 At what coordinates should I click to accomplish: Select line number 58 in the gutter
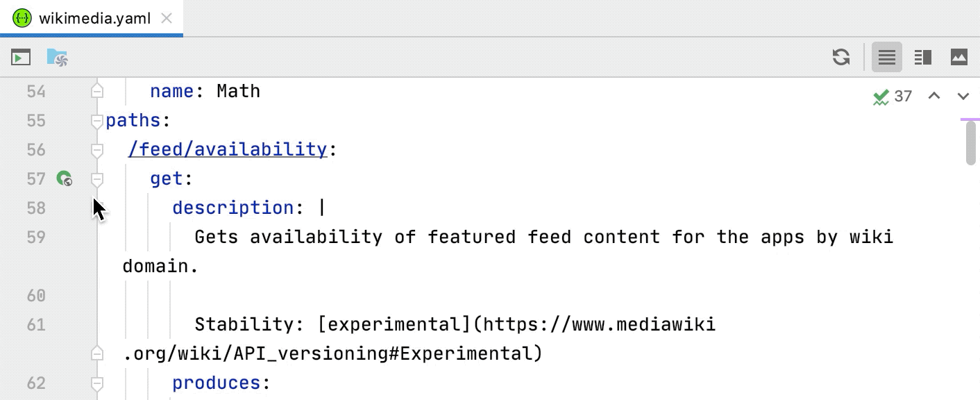(35, 208)
